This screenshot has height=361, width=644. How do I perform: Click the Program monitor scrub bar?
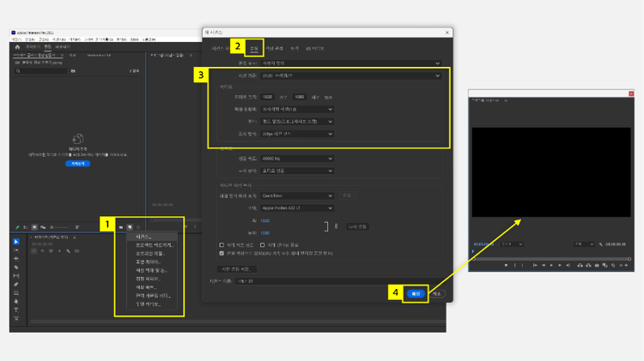pos(551,259)
